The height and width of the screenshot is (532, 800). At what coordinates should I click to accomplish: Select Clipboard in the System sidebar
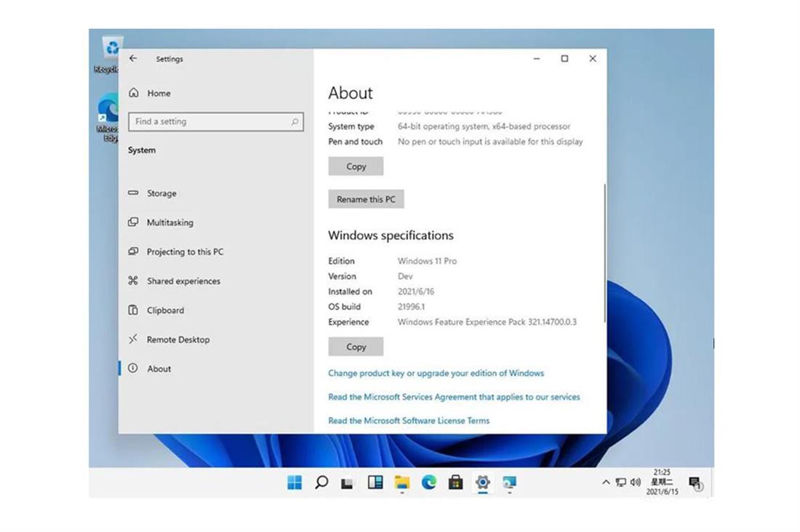[x=165, y=310]
